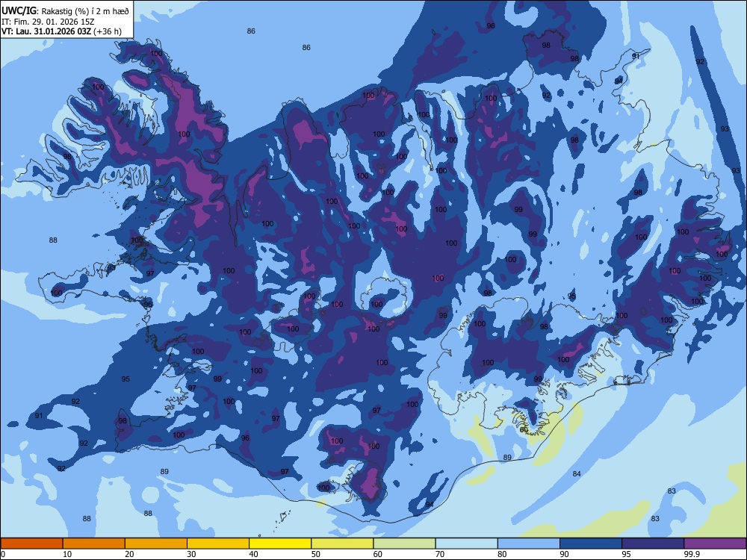Click the '99.9' tick label on the legend

click(x=692, y=554)
